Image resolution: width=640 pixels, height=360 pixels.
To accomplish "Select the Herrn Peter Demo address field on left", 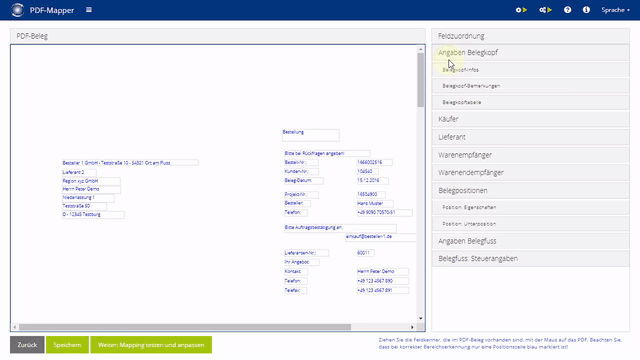I will click(91, 189).
